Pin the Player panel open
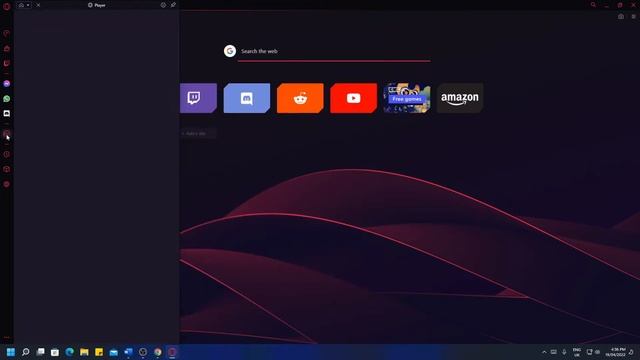This screenshot has width=640, height=360. 173,5
